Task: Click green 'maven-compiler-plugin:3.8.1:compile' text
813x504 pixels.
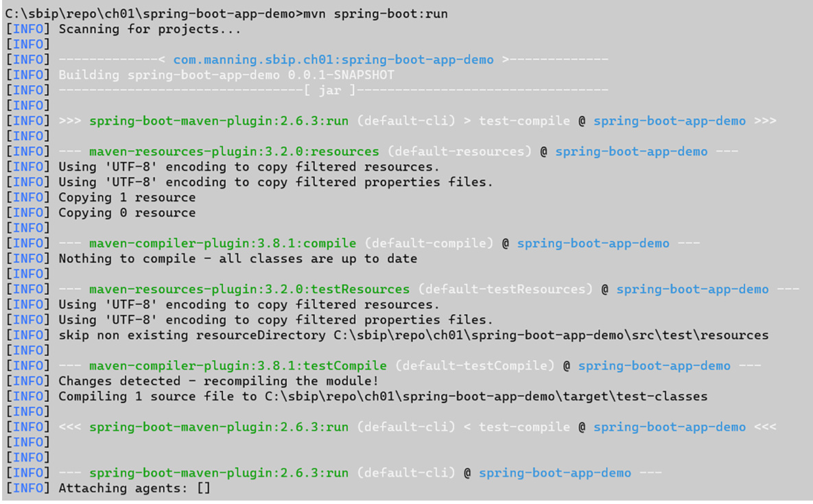Action: [222, 243]
